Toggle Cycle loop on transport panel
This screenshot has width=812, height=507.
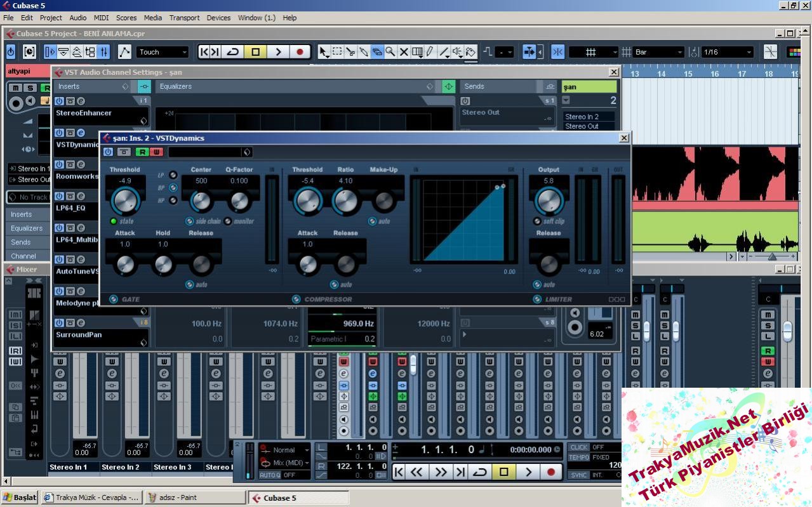tap(480, 471)
